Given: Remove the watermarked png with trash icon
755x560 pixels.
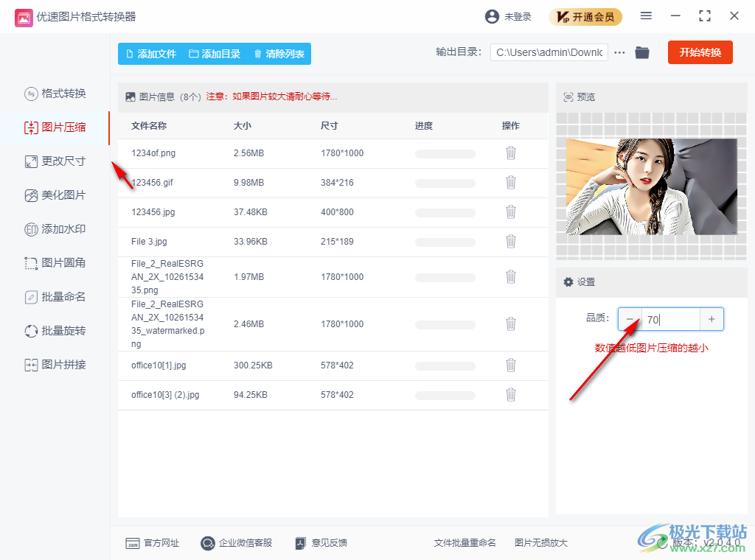Looking at the screenshot, I should [511, 323].
